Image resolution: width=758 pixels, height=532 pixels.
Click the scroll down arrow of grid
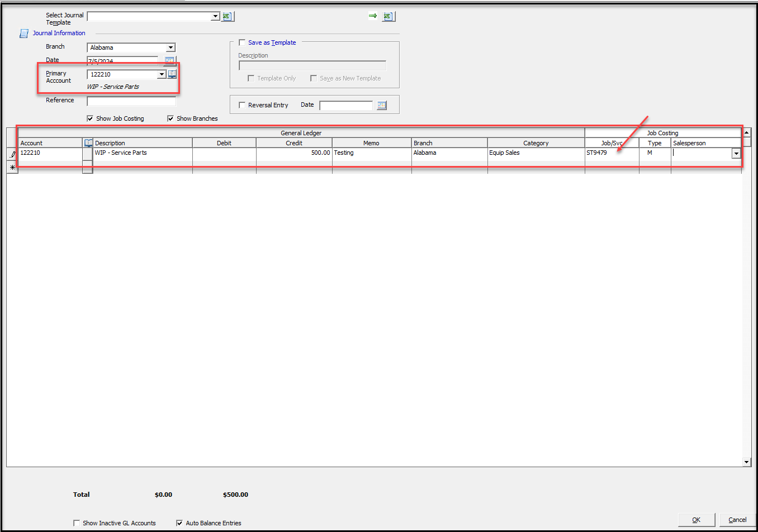pos(746,462)
